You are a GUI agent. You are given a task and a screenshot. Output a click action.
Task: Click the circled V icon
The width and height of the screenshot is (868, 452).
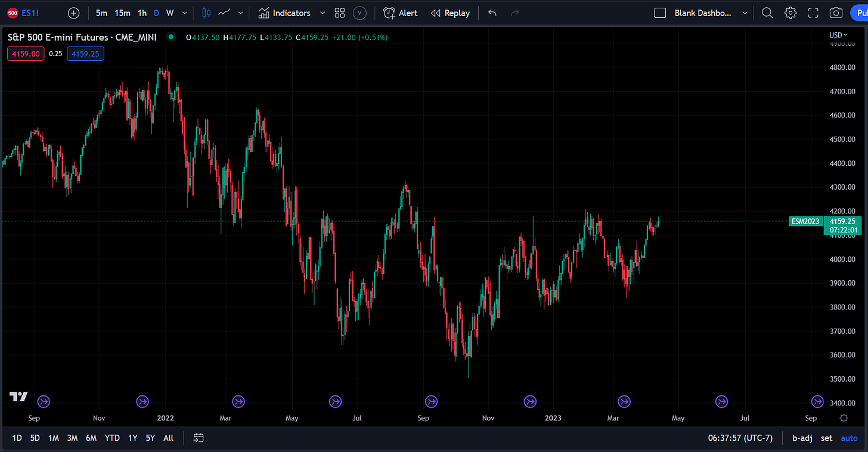click(x=359, y=13)
